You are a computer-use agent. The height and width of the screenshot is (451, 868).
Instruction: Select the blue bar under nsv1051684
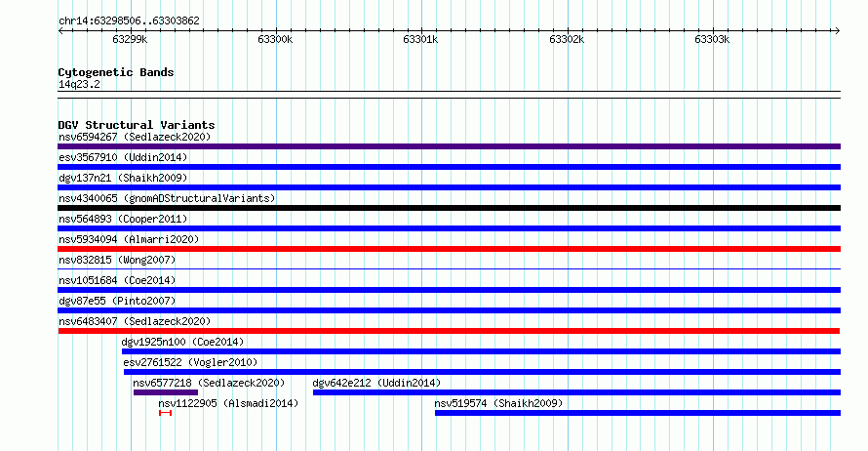point(449,290)
